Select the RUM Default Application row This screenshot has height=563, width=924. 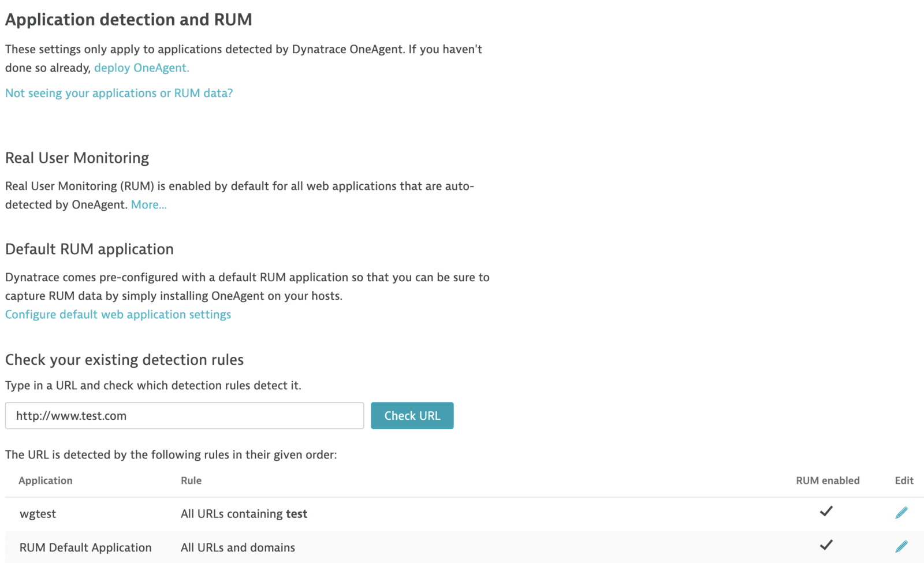pos(85,547)
